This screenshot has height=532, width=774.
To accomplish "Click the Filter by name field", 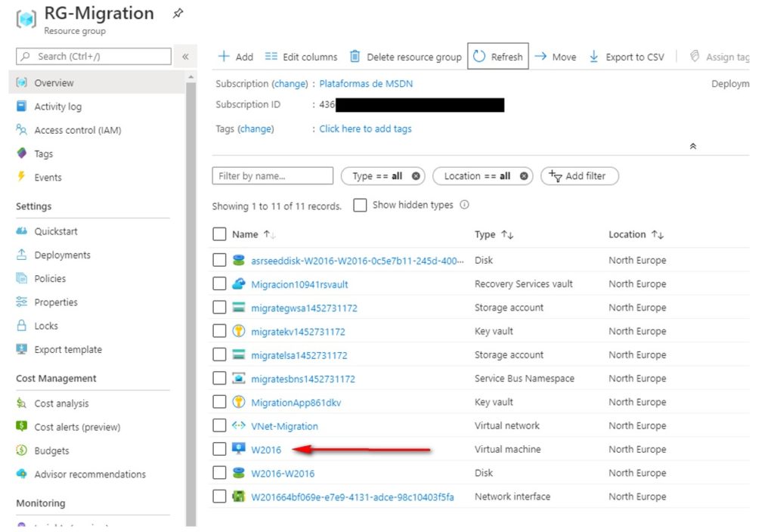I will (x=272, y=175).
